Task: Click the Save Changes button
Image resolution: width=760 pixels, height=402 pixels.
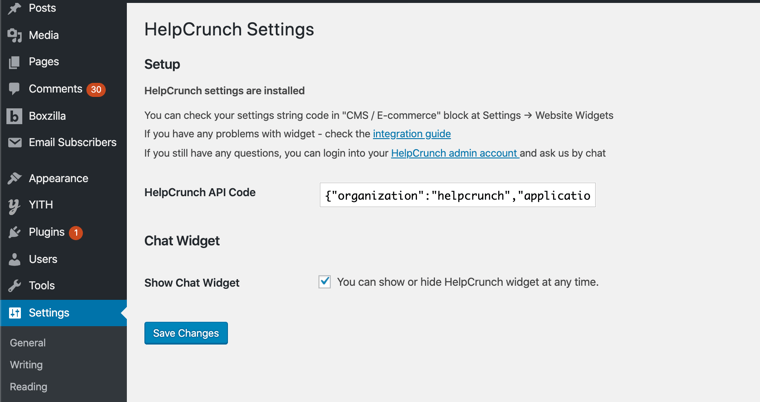Action: coord(186,333)
